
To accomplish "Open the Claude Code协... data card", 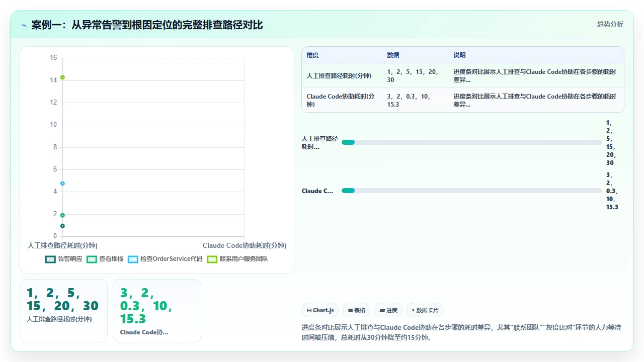I will click(x=157, y=311).
